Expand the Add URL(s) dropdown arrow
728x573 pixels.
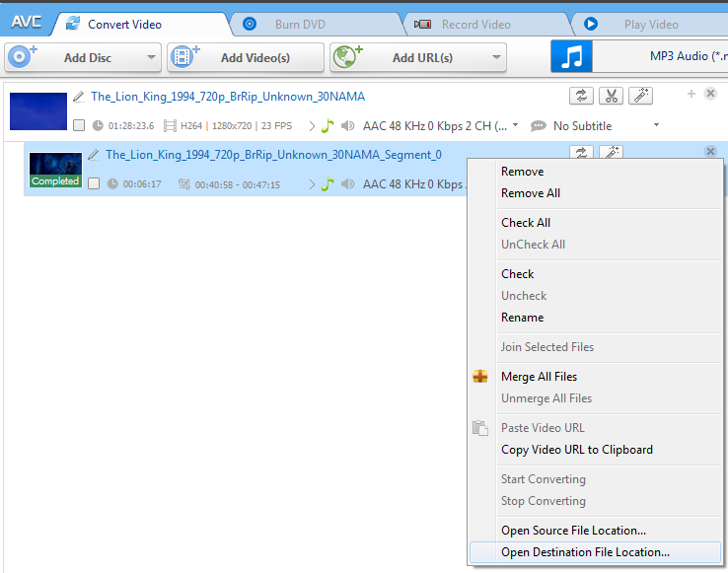click(496, 57)
